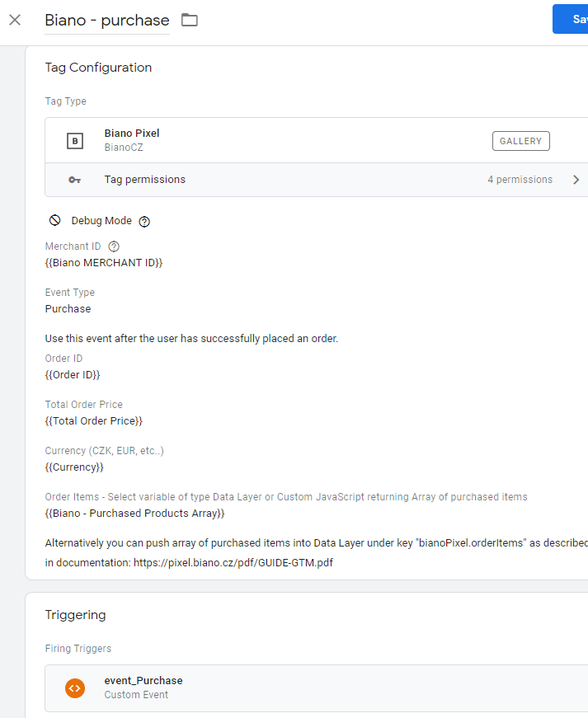Expand Tag permissions with the chevron arrow

tap(576, 180)
